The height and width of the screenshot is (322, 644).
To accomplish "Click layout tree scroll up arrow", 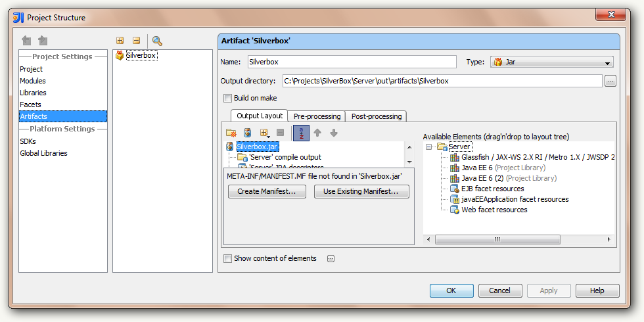I will [409, 147].
